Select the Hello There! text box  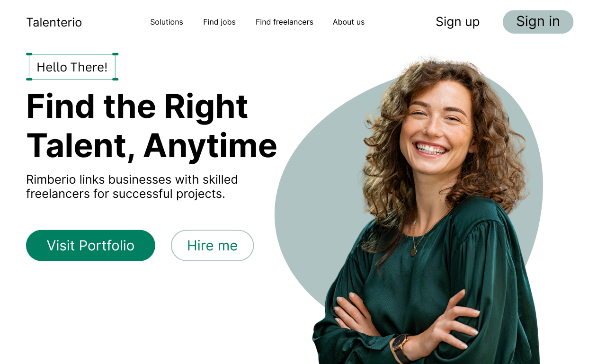click(72, 67)
